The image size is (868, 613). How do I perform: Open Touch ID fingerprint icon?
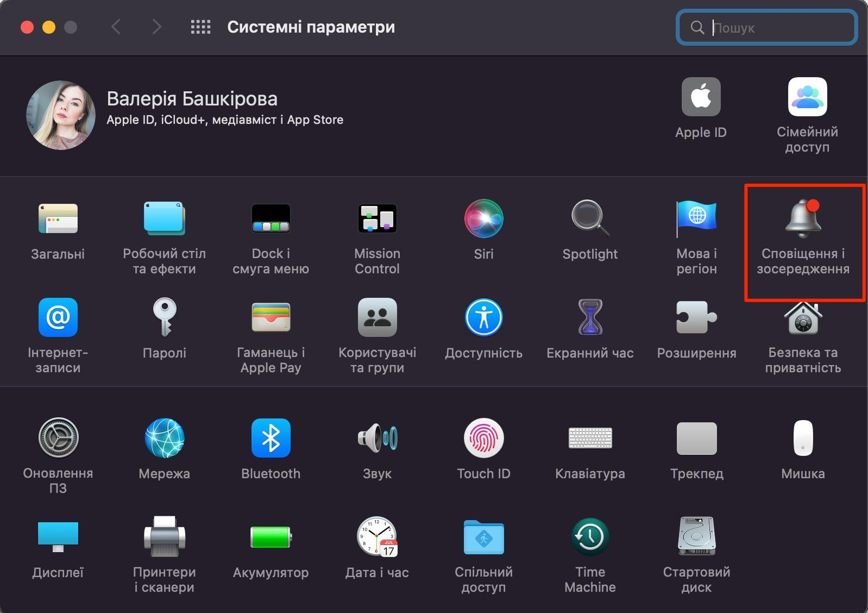click(483, 438)
